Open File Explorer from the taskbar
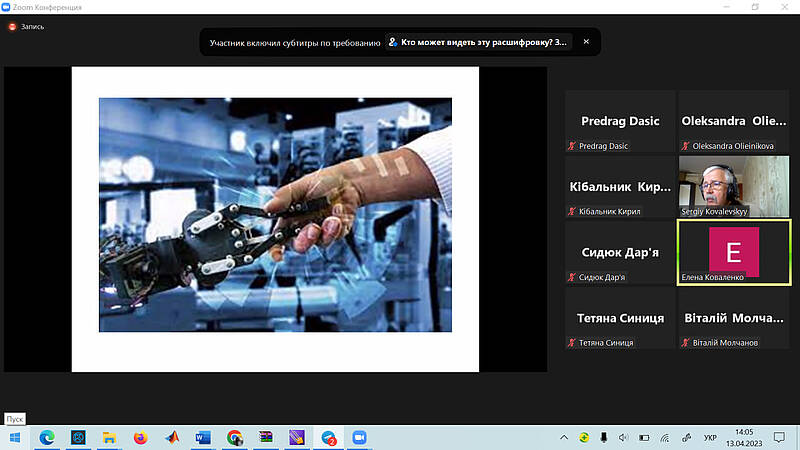The image size is (800, 450). pos(109,437)
